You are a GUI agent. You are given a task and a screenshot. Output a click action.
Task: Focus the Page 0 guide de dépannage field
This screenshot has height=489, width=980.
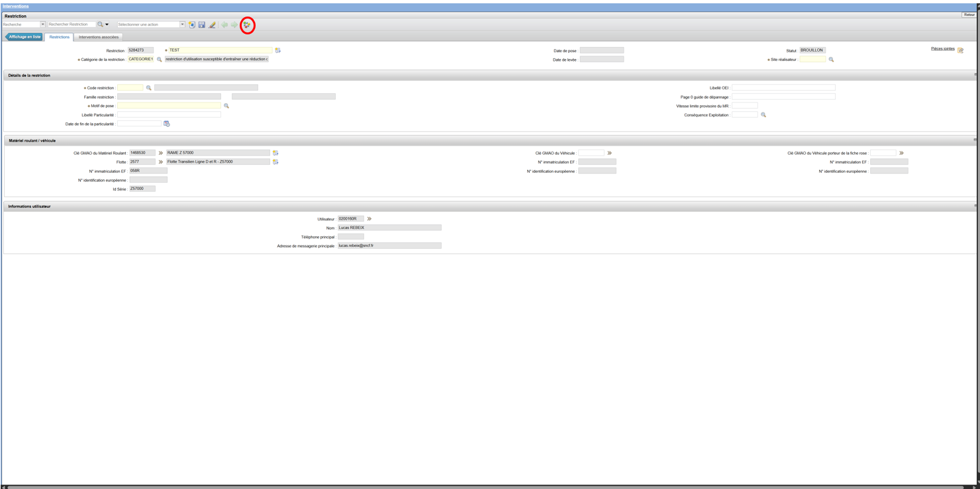tap(783, 97)
